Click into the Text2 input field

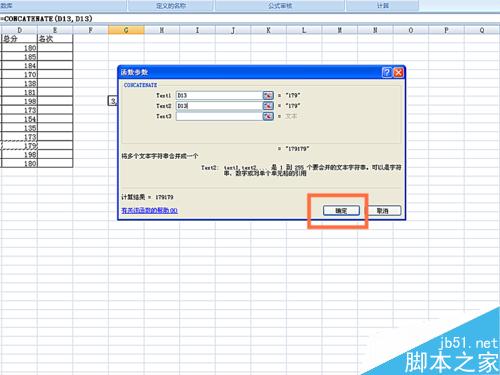click(x=219, y=106)
